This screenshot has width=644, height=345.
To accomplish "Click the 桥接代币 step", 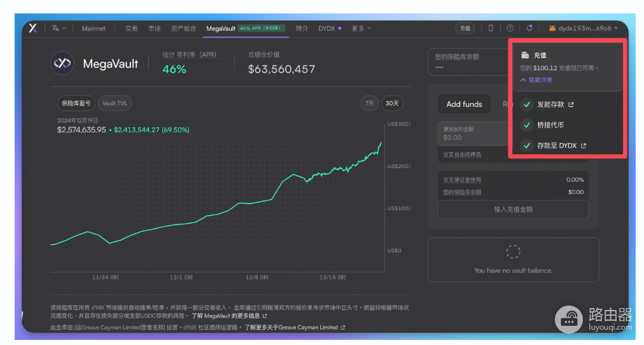I will (550, 125).
